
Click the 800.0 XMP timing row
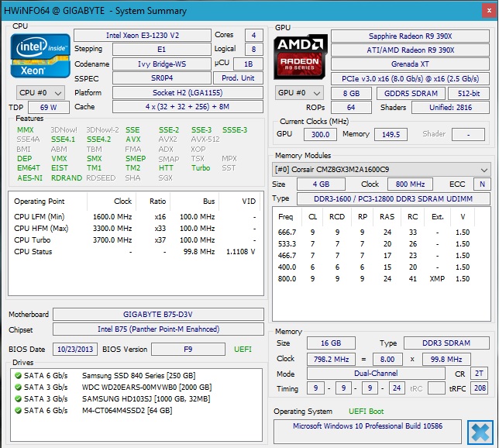coord(374,278)
